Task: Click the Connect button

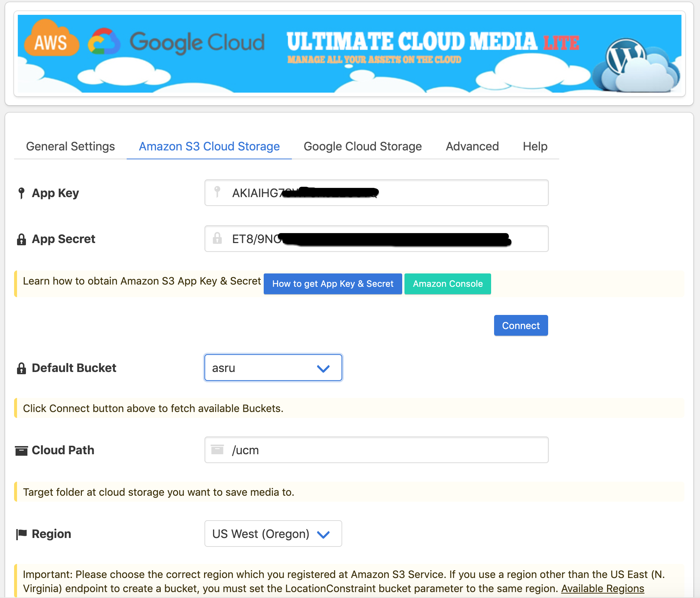Action: pyautogui.click(x=521, y=326)
